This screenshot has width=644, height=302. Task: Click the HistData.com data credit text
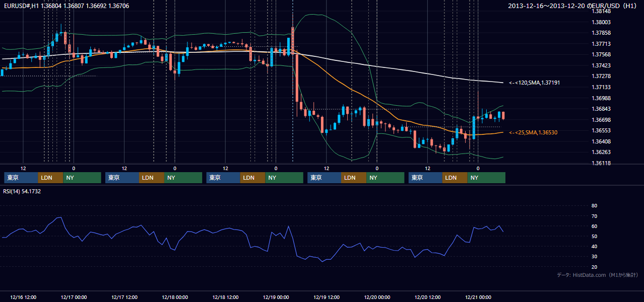coord(598,275)
